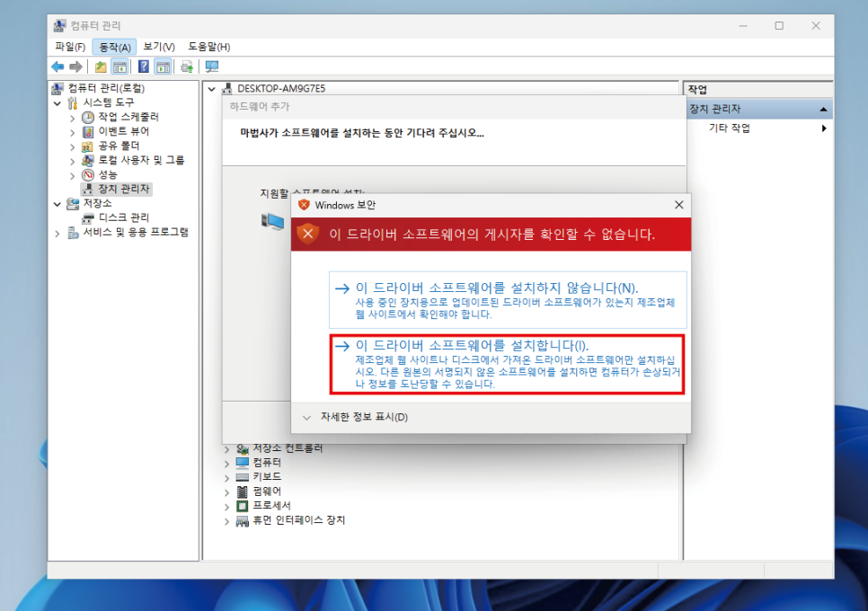Click the 디스크 관리 drive icon
868x611 pixels.
click(x=87, y=217)
